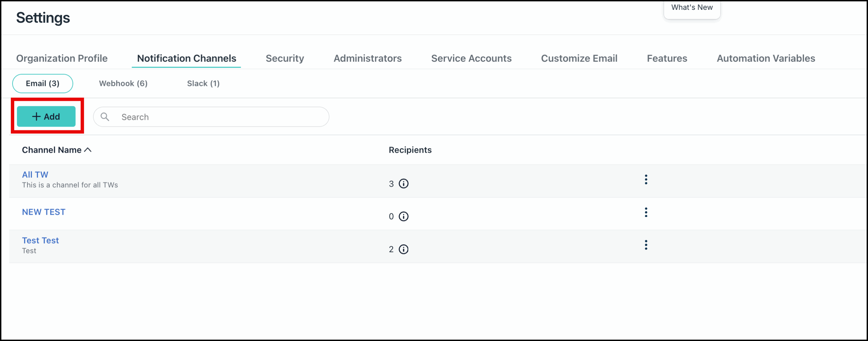Open the NEW TEST channel
The height and width of the screenshot is (341, 868).
point(43,212)
